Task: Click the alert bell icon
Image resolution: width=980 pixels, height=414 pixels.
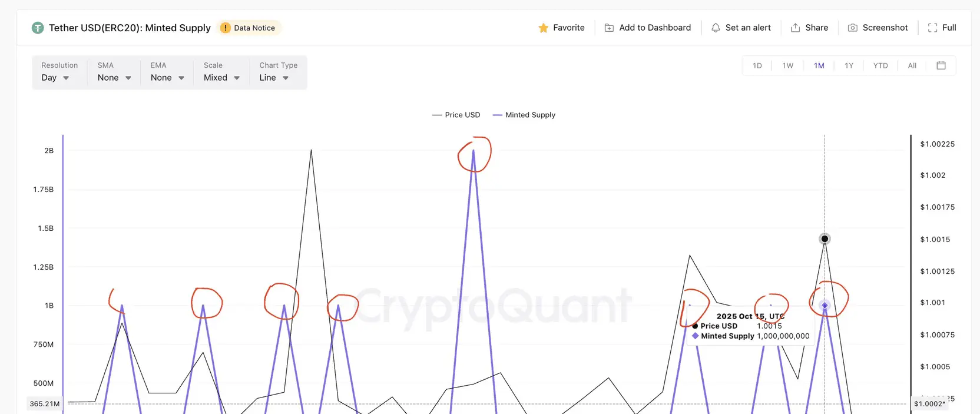Action: [x=716, y=28]
